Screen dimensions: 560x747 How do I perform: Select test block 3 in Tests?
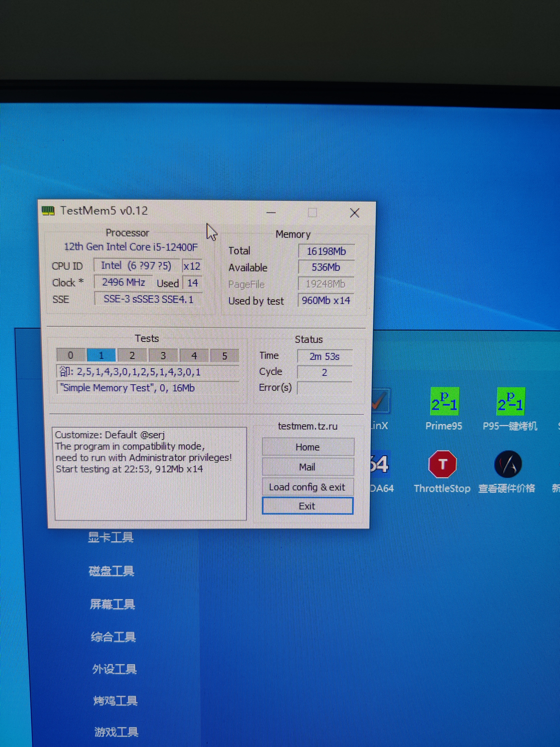[163, 356]
